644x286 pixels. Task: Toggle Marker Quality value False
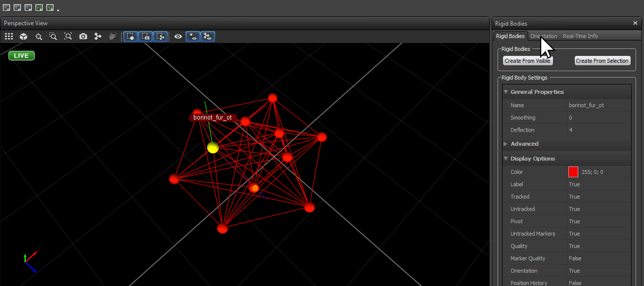coord(599,258)
